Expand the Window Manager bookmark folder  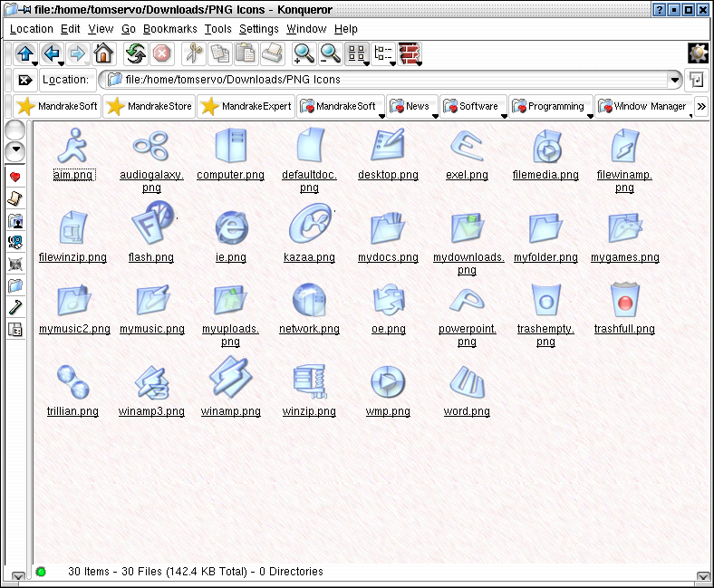click(644, 107)
